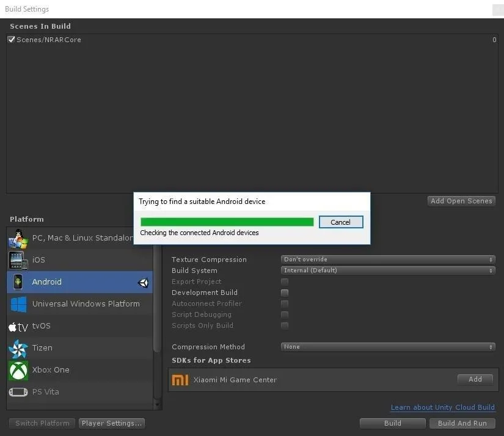The image size is (504, 436).
Task: Click the Build System label
Action: [194, 271]
